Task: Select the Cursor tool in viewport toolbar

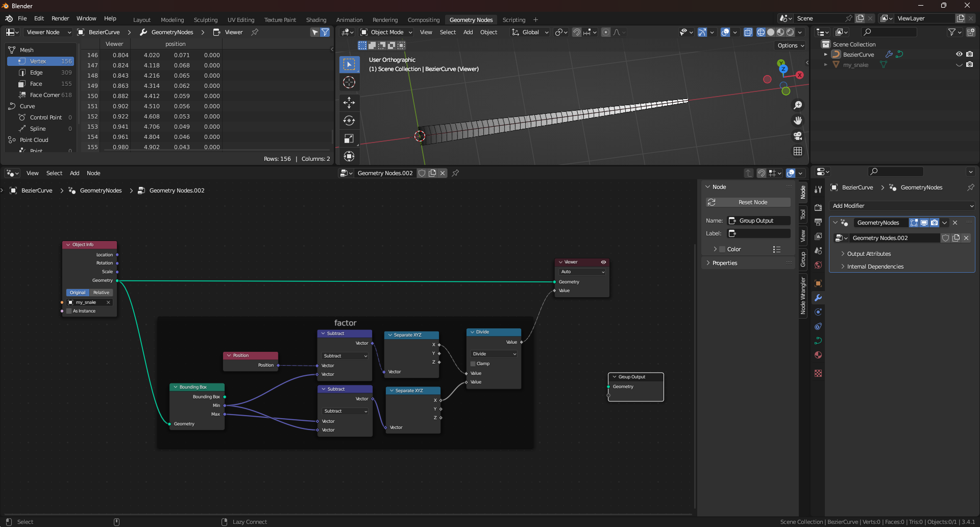Action: (x=349, y=82)
